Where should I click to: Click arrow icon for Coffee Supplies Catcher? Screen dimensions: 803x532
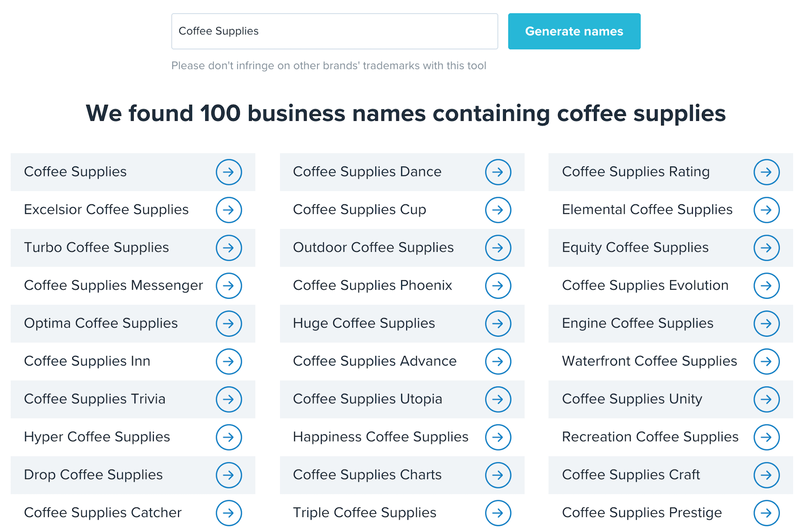tap(228, 513)
